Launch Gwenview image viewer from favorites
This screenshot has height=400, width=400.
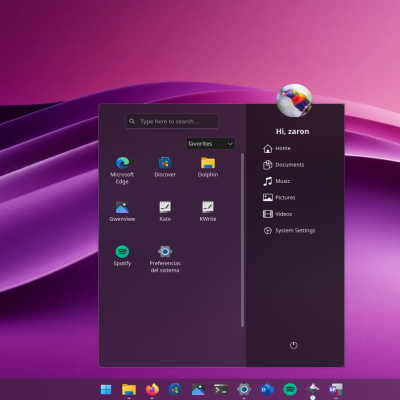click(122, 211)
